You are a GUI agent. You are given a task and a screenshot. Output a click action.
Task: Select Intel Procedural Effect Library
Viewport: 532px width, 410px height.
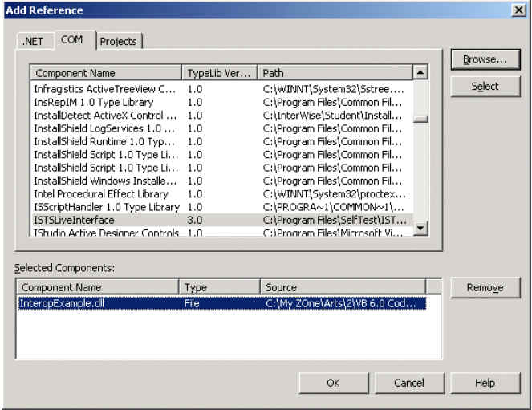click(x=222, y=194)
